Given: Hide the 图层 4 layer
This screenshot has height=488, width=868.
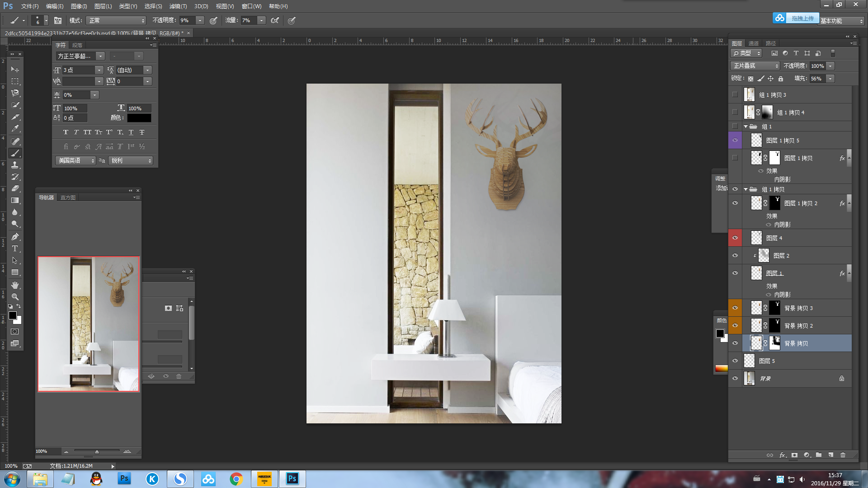Looking at the screenshot, I should 735,238.
